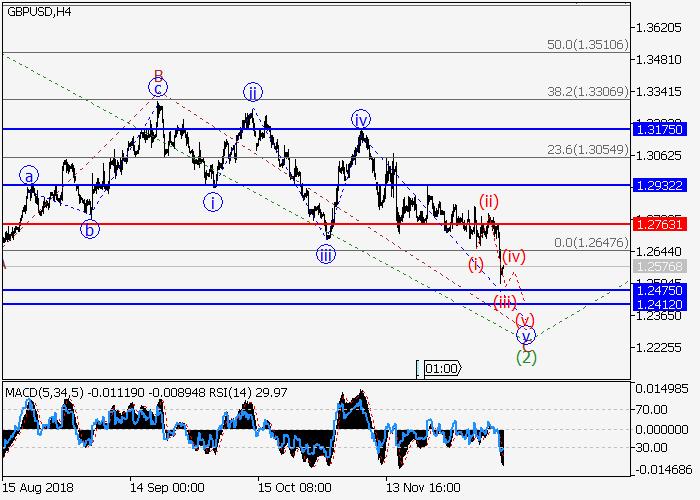Screen dimensions: 700x500
Task: Click the gray current price 1.25768 label
Action: coord(660,267)
